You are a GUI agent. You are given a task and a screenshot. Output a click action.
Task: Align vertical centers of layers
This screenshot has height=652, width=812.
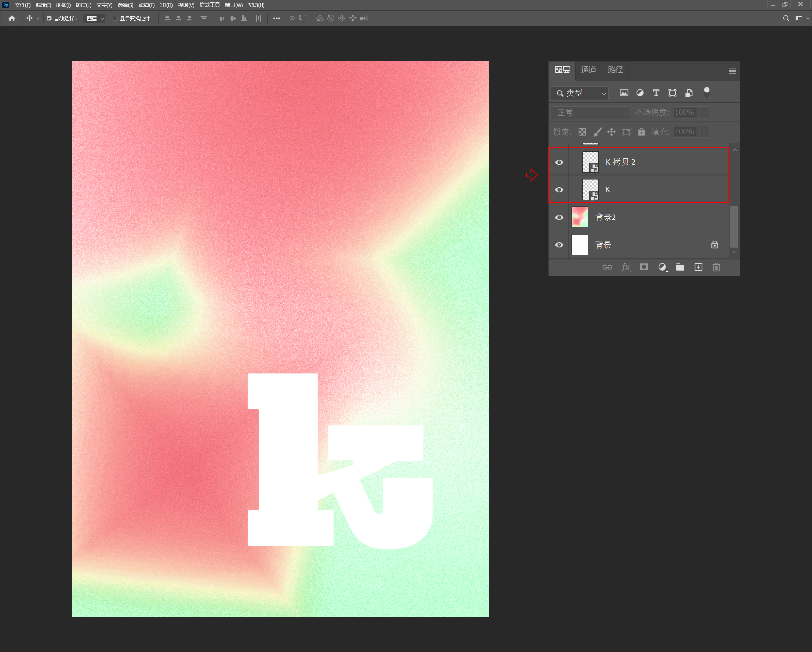coord(233,18)
